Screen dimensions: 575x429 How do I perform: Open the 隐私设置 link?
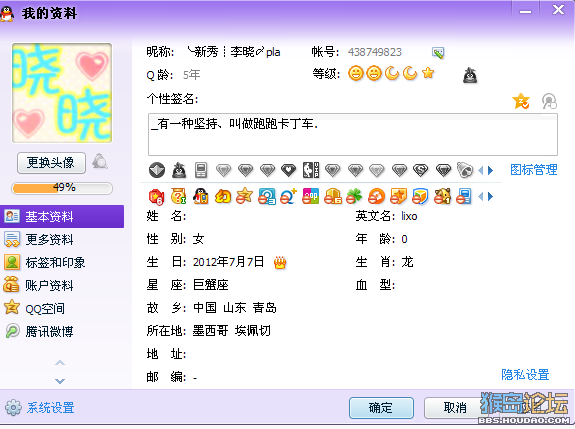coord(525,374)
